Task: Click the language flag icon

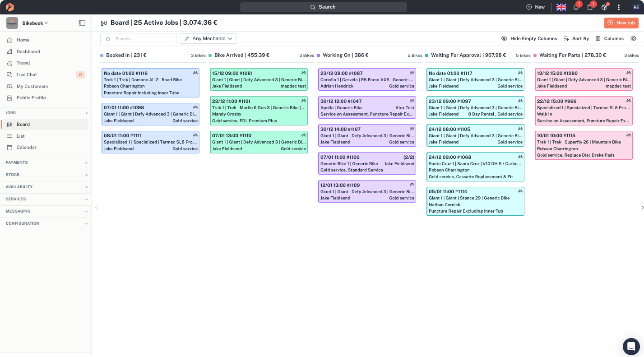Action: click(561, 7)
